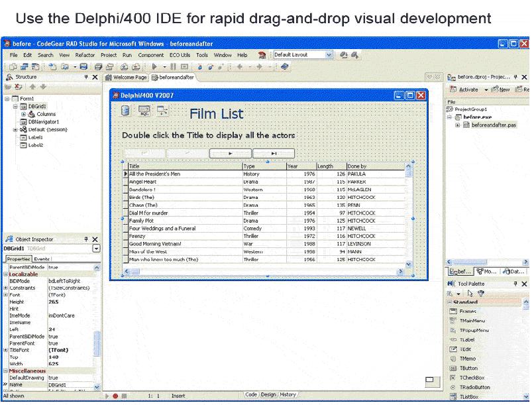Select the data source component on the form

162,110
